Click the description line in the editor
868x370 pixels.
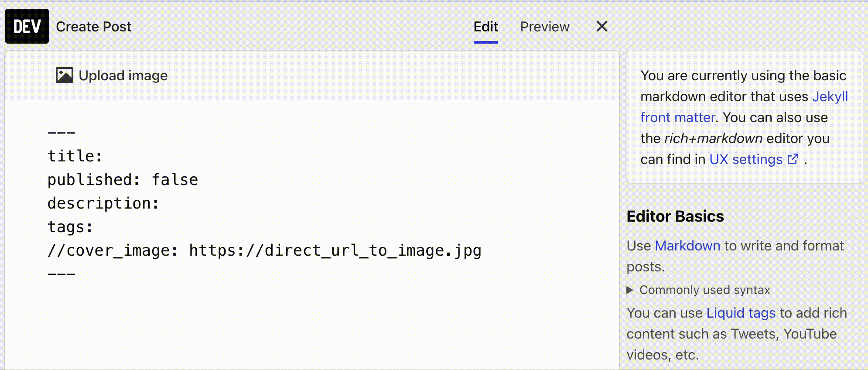[103, 203]
